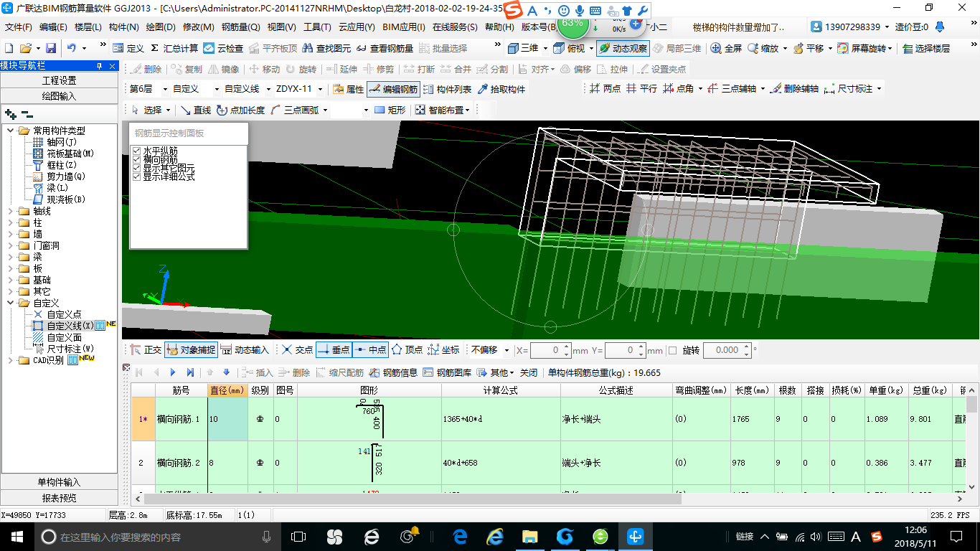Switch to 工程设置 module
Image resolution: width=980 pixels, height=551 pixels.
[59, 80]
